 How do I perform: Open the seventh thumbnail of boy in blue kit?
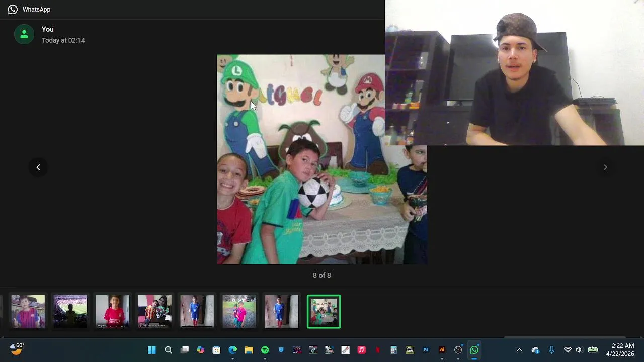tap(282, 312)
